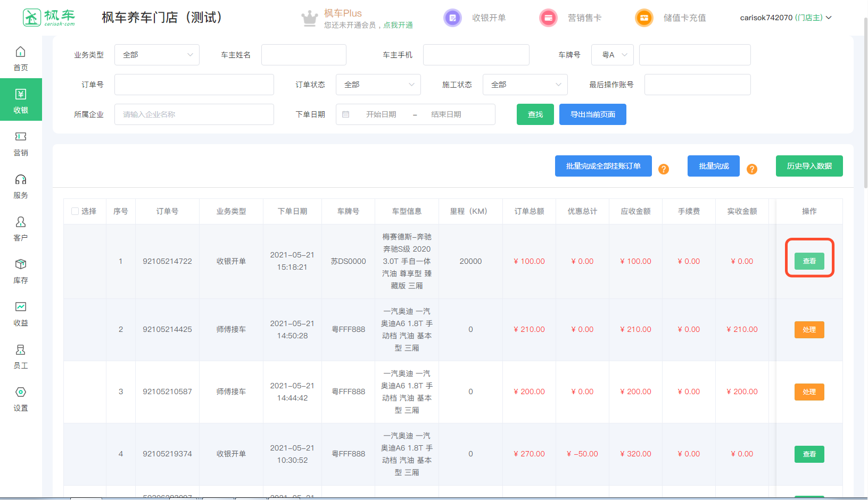
Task: Expand the 粤A plate prefix dropdown
Action: pos(612,55)
